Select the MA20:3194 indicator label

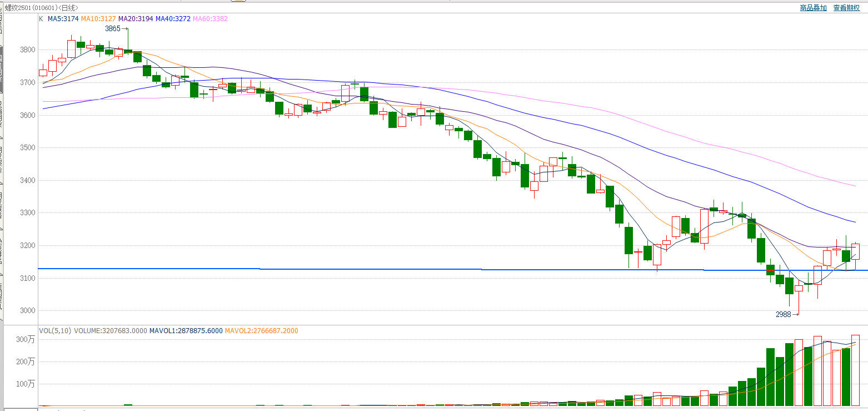pyautogui.click(x=136, y=19)
